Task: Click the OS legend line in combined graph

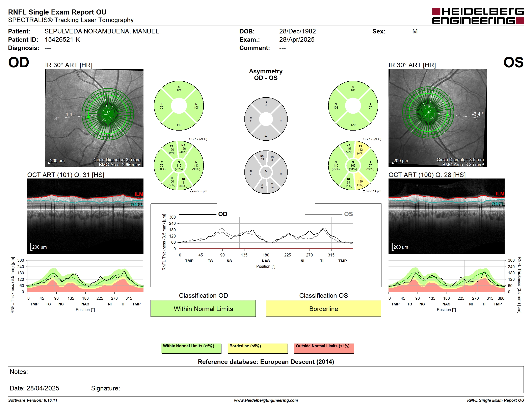Action: pyautogui.click(x=323, y=215)
